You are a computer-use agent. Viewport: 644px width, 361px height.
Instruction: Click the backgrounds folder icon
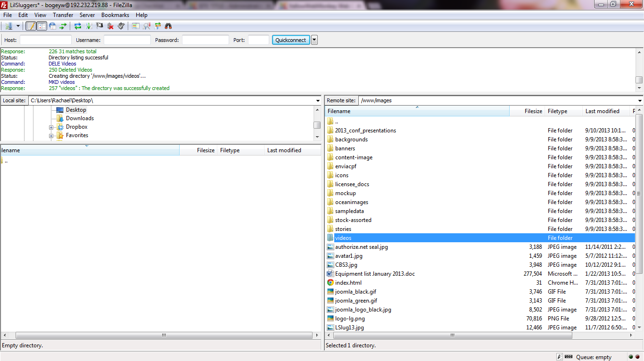click(x=330, y=139)
